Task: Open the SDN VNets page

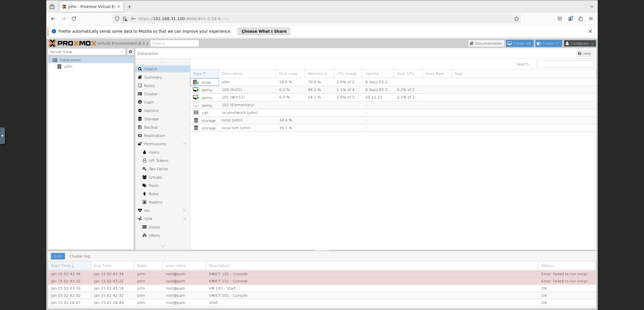Action: click(154, 235)
